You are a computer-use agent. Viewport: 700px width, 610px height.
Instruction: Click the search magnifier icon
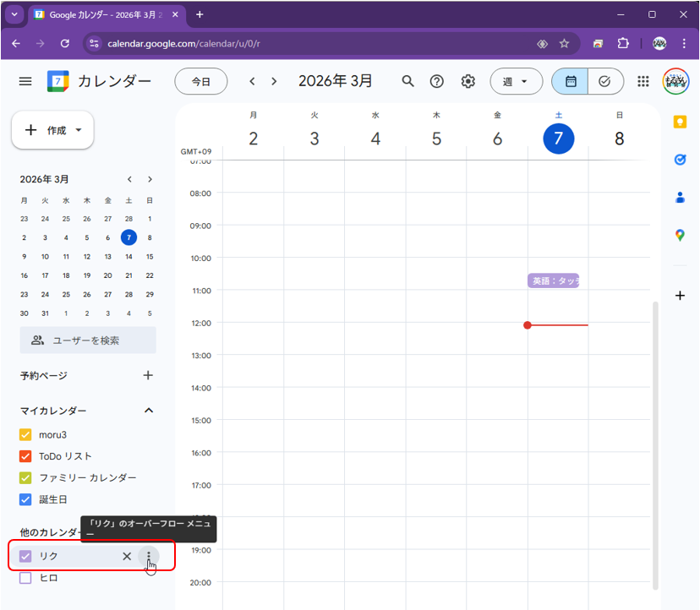coord(407,81)
